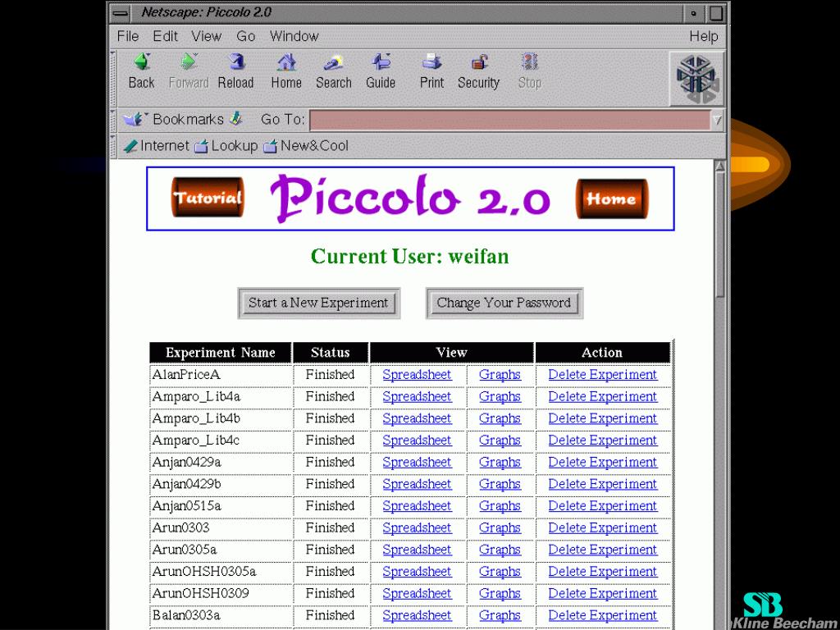840x630 pixels.
Task: Select the Experiment Name column header
Action: (220, 353)
